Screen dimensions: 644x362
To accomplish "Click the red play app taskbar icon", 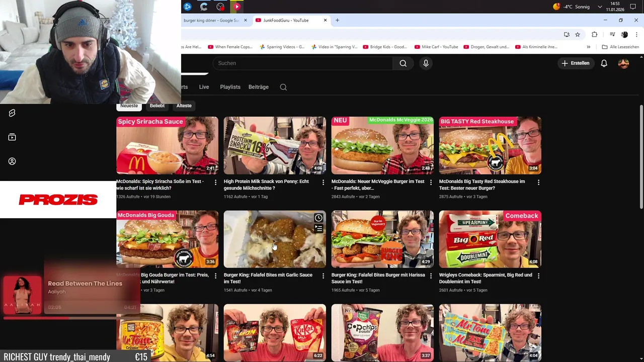I will tap(236, 7).
